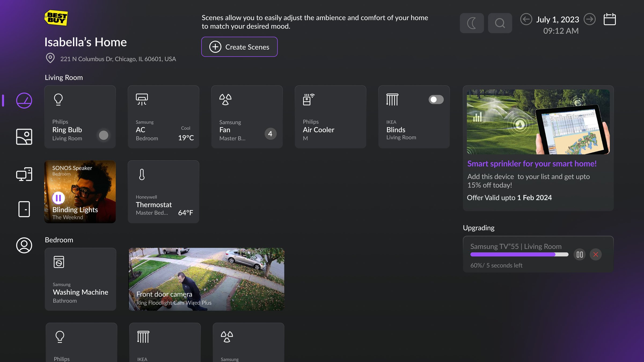
Task: Click '60%/ 5 seconds left' status
Action: 496,265
